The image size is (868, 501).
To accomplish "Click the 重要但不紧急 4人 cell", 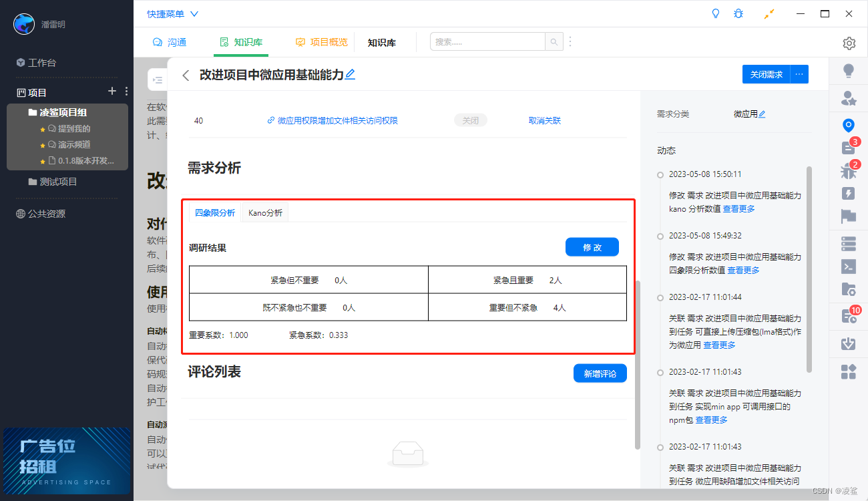I will 527,308.
